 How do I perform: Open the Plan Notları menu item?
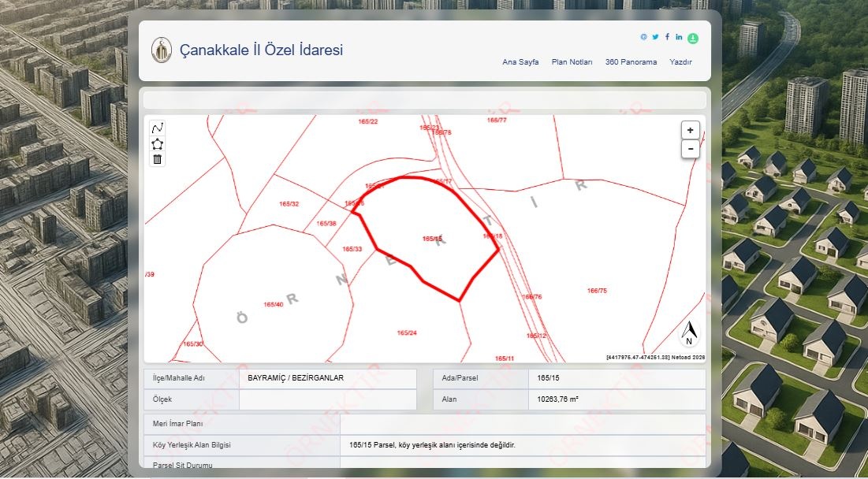point(572,62)
